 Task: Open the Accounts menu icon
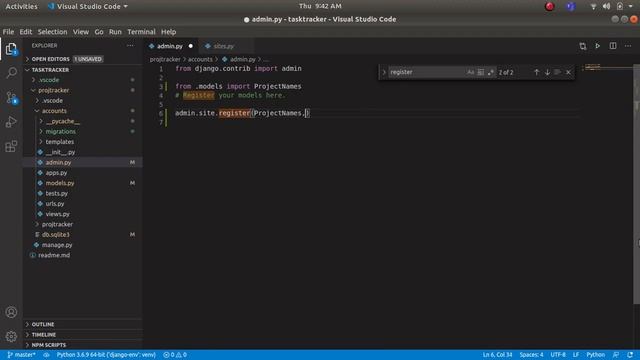coord(11,312)
